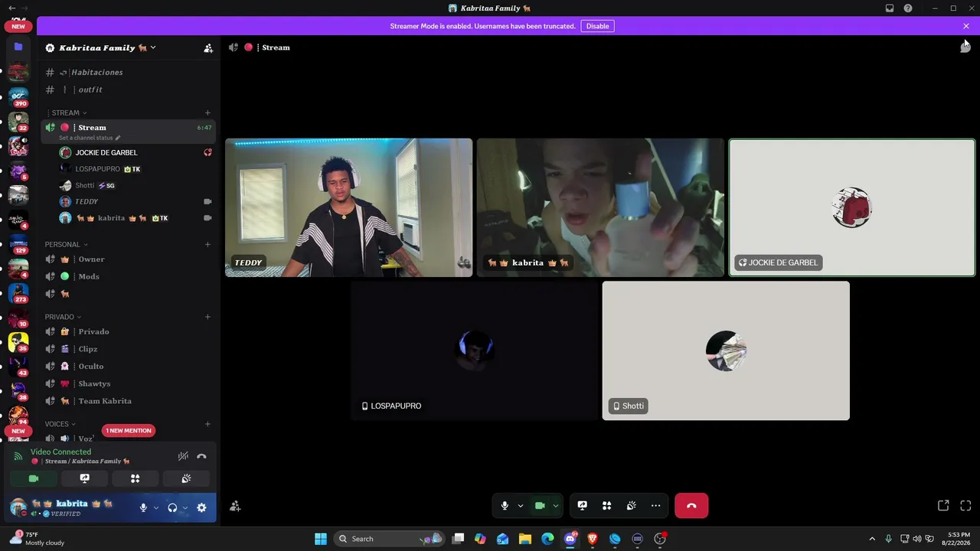The width and height of the screenshot is (980, 551).
Task: Join the Privado voice channel
Action: (129, 331)
